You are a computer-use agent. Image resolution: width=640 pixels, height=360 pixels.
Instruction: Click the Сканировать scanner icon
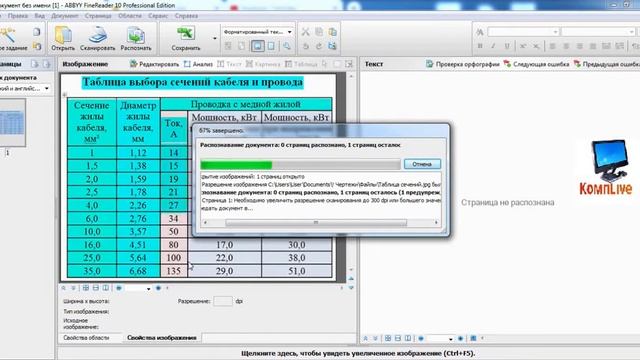[x=98, y=35]
